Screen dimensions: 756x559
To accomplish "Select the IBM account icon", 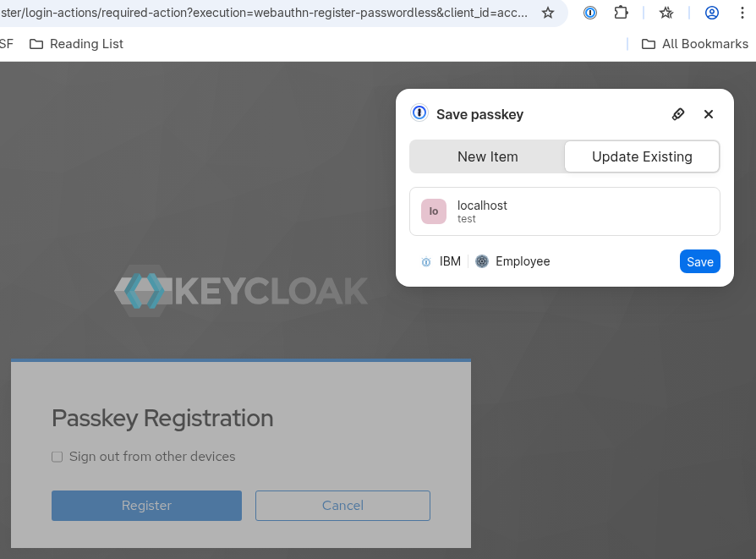I will coord(425,261).
